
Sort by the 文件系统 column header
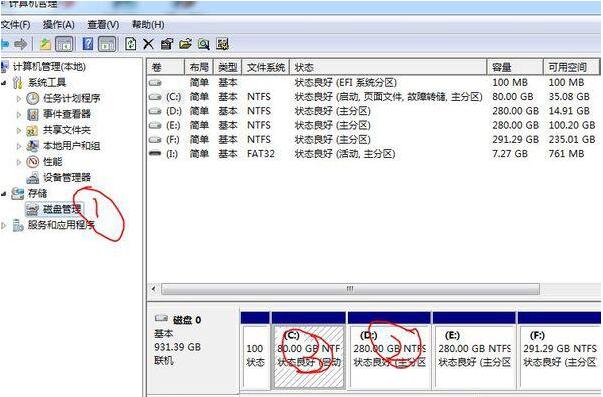[265, 67]
